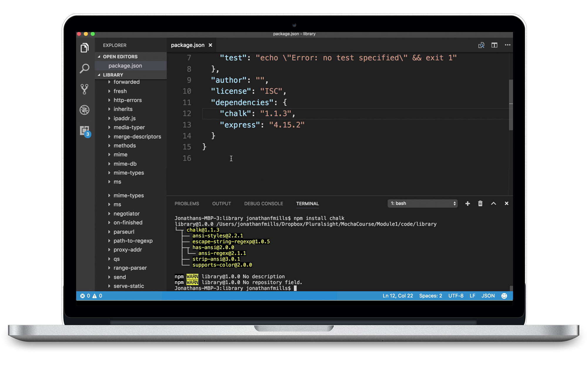The width and height of the screenshot is (588, 366).
Task: Switch to the DEBUG CONSOLE tab
Action: (x=263, y=204)
